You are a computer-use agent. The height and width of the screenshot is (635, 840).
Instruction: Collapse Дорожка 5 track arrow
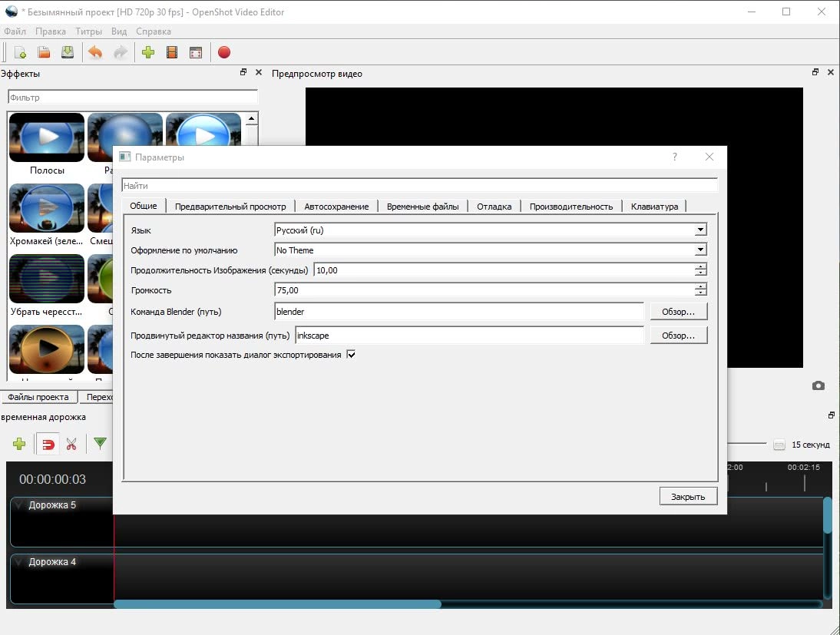click(x=19, y=504)
